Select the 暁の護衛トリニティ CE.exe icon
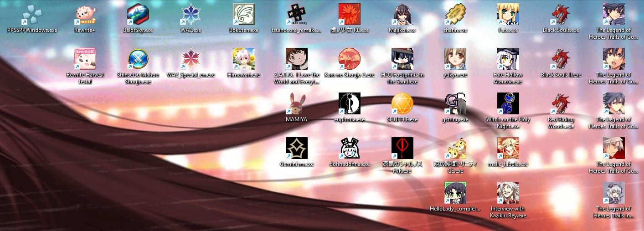The height and width of the screenshot is (231, 644). (x=455, y=149)
